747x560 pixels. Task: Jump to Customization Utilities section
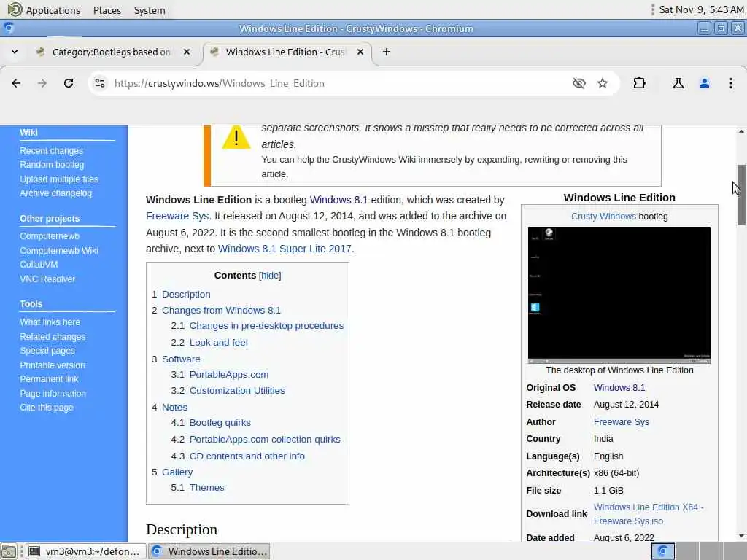click(x=237, y=391)
